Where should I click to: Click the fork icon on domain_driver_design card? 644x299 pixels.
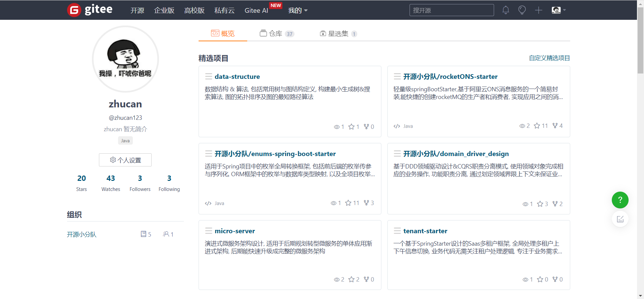555,204
